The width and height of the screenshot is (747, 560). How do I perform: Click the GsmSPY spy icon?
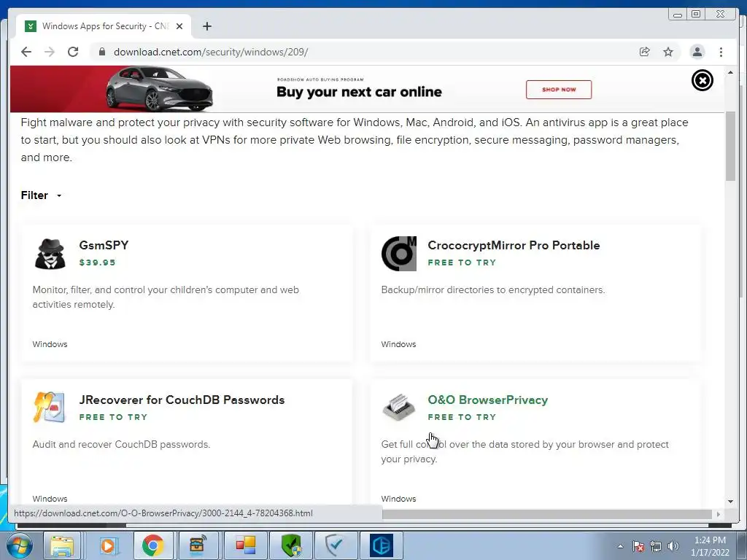[50, 254]
